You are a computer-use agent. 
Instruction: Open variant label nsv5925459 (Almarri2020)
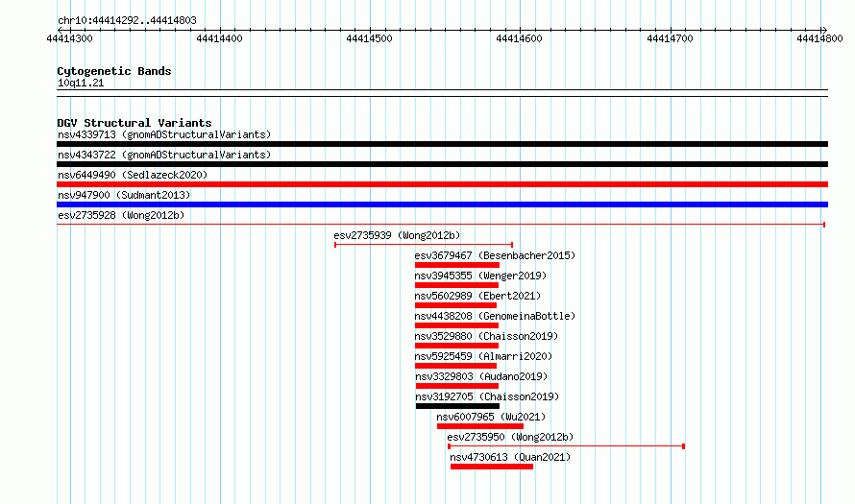pos(483,356)
